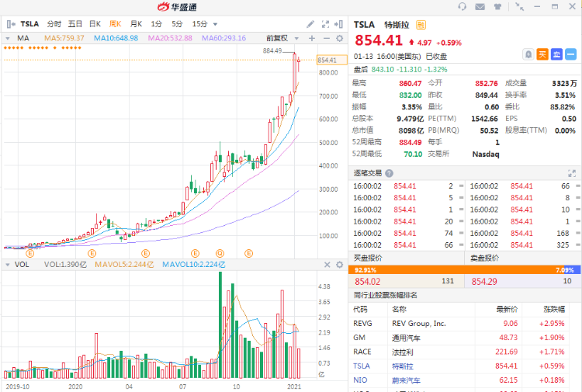This screenshot has width=582, height=392.
Task: Click the orange 买 buy button
Action: click(x=542, y=54)
